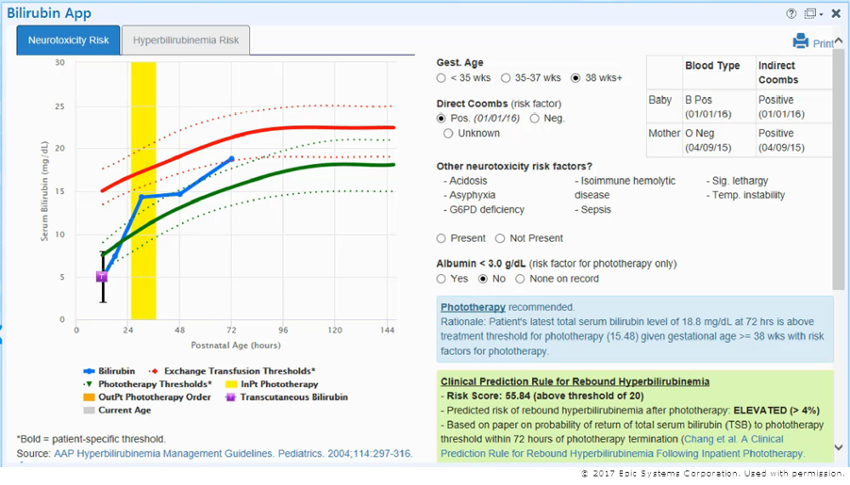Mark other neurotoxicity risk factors Present
Image resolution: width=850 pixels, height=485 pixels.
(441, 238)
